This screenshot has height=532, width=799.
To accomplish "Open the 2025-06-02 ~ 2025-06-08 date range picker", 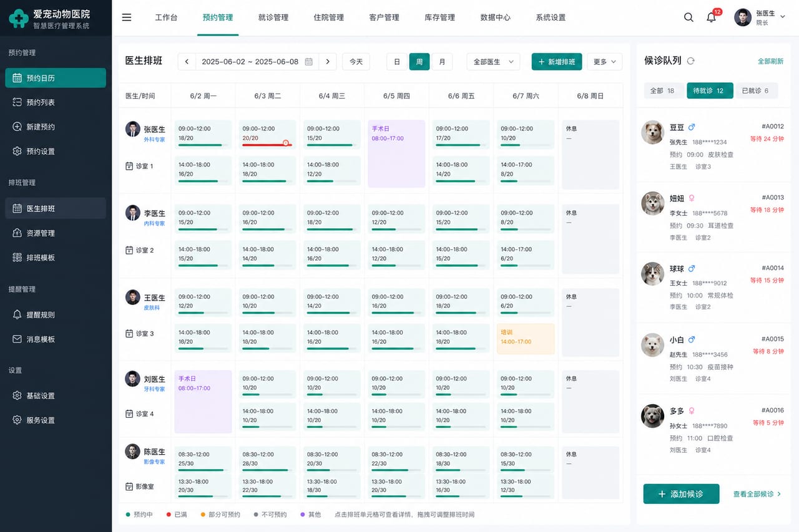I will [x=257, y=62].
